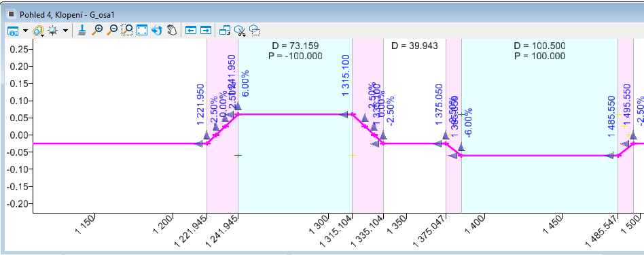Image resolution: width=644 pixels, height=255 pixels.
Task: Select the left-arrow handle before station 1 221.950
Action: click(198, 144)
